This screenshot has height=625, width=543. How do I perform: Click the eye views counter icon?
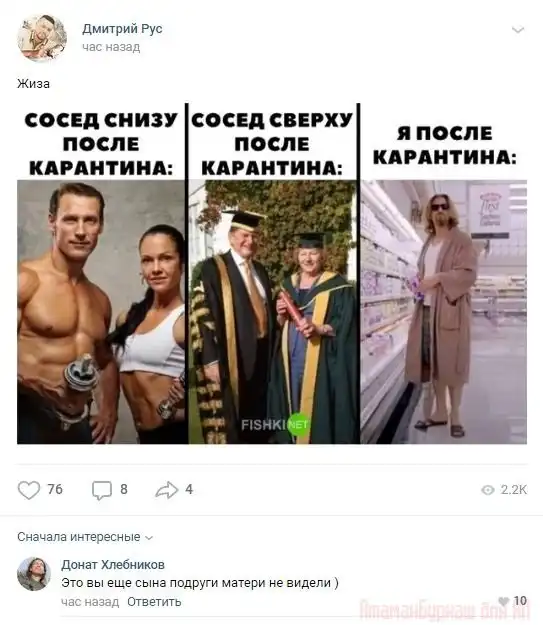coord(488,490)
